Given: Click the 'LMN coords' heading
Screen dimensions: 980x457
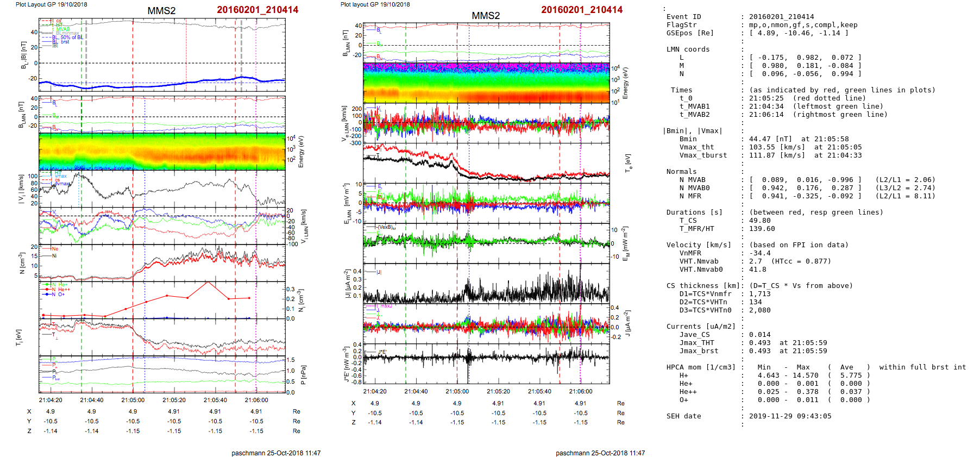Looking at the screenshot, I should pos(688,49).
